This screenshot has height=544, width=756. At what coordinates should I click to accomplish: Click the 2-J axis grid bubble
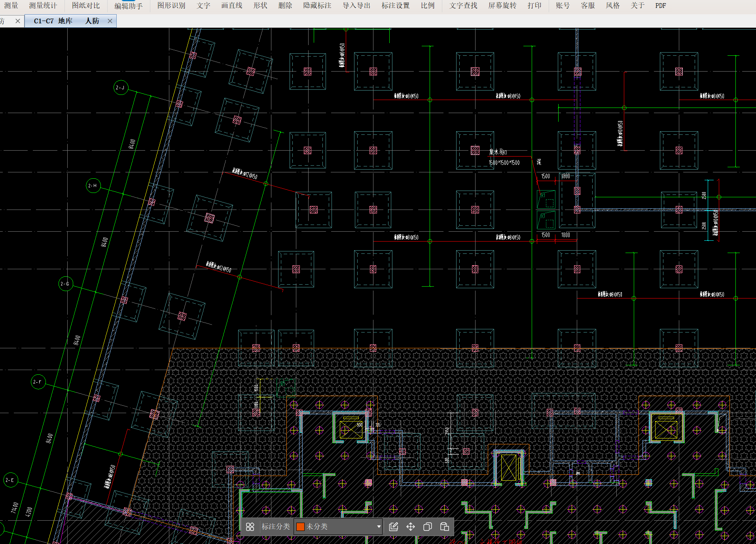click(x=121, y=87)
